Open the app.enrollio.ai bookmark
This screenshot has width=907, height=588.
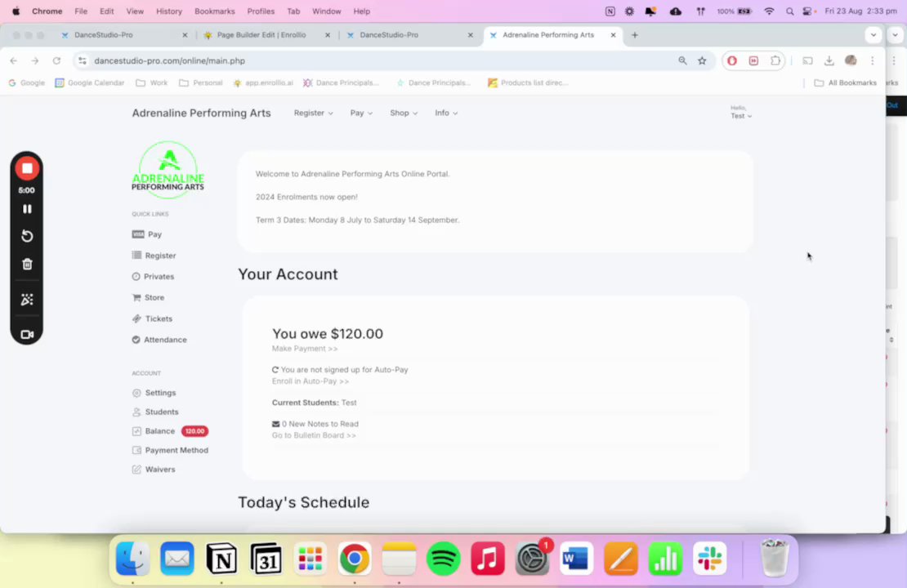click(263, 82)
